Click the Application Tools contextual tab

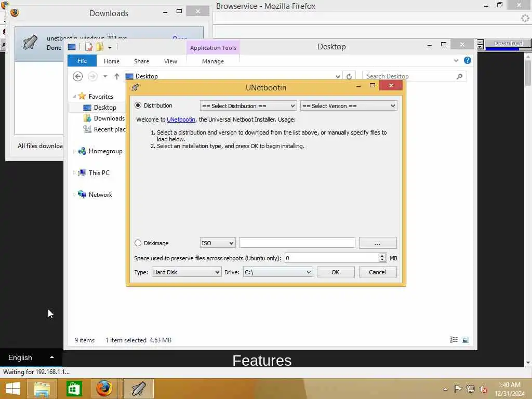213,48
